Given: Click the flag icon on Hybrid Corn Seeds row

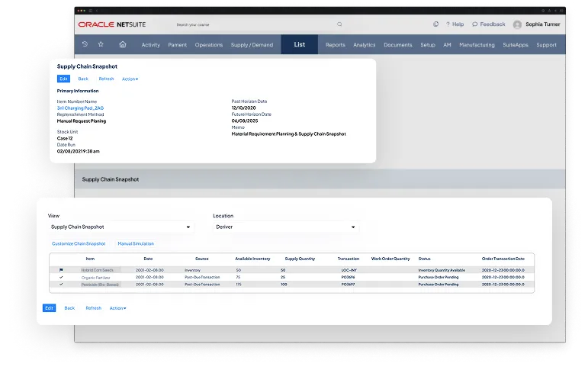Looking at the screenshot, I should 61,270.
